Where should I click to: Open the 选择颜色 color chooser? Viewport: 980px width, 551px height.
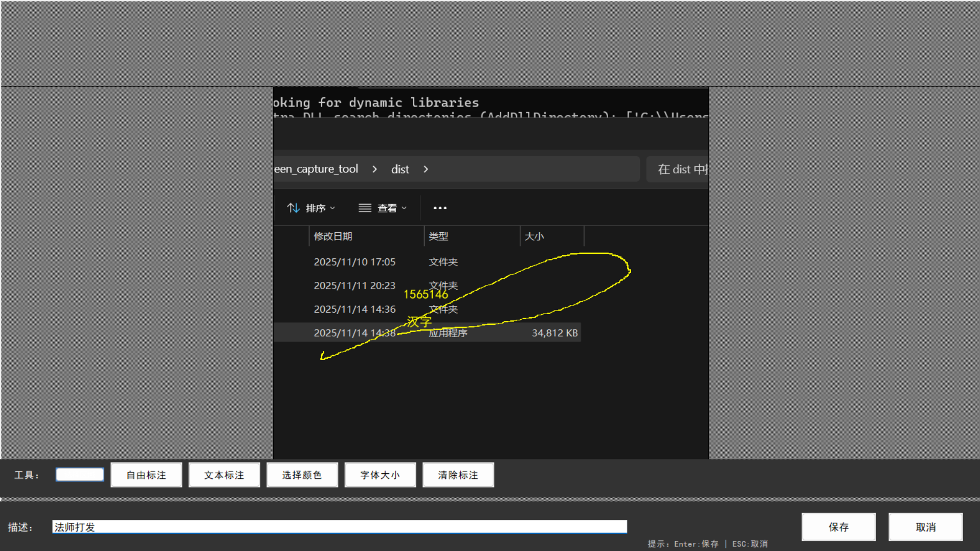[x=302, y=475]
